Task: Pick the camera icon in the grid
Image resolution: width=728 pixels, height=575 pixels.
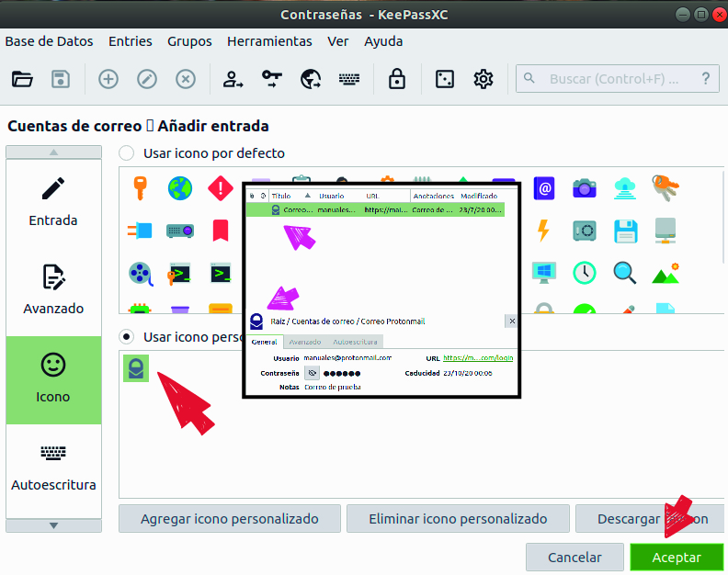Action: tap(585, 188)
